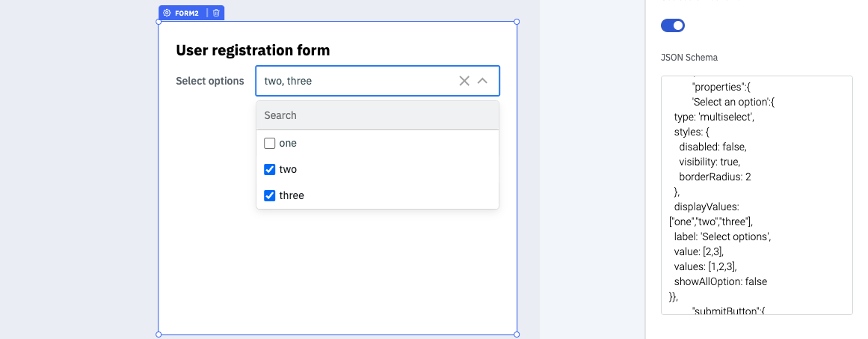Viewport: 868px width, 339px height.
Task: Click top-left resize handle of form
Action: tap(158, 22)
